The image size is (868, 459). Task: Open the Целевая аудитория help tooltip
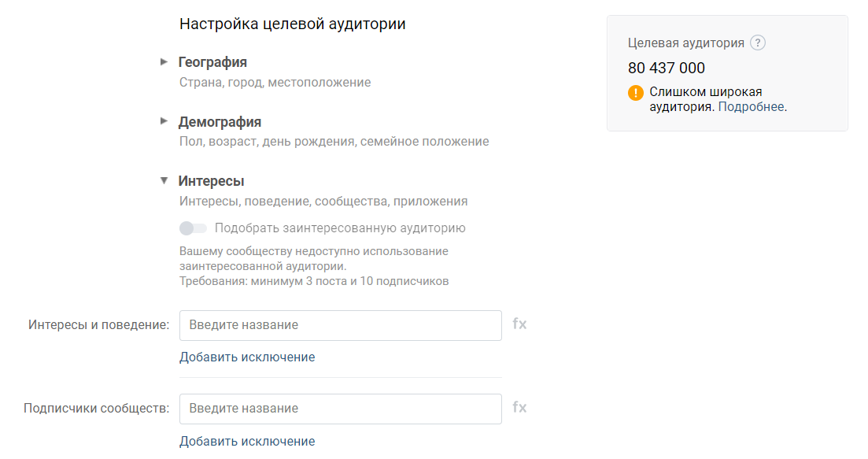[756, 43]
